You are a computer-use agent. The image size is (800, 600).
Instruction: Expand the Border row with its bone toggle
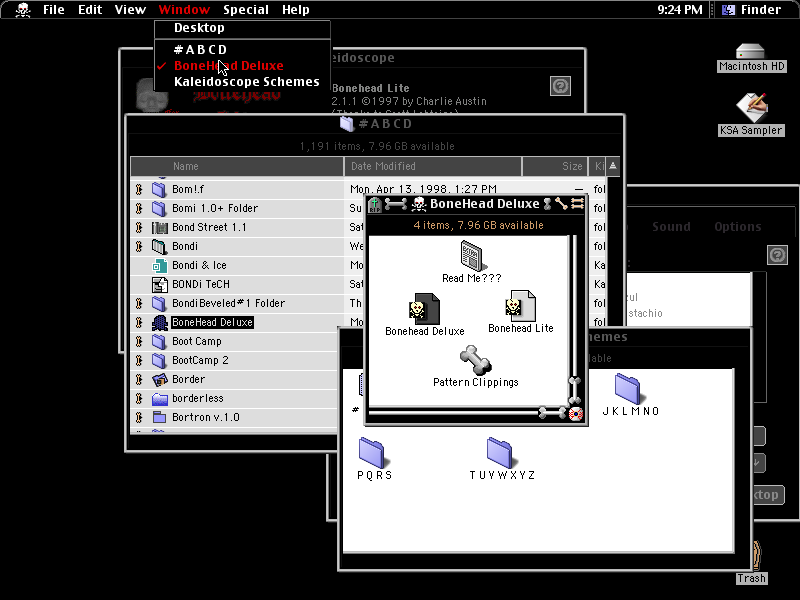pos(139,380)
